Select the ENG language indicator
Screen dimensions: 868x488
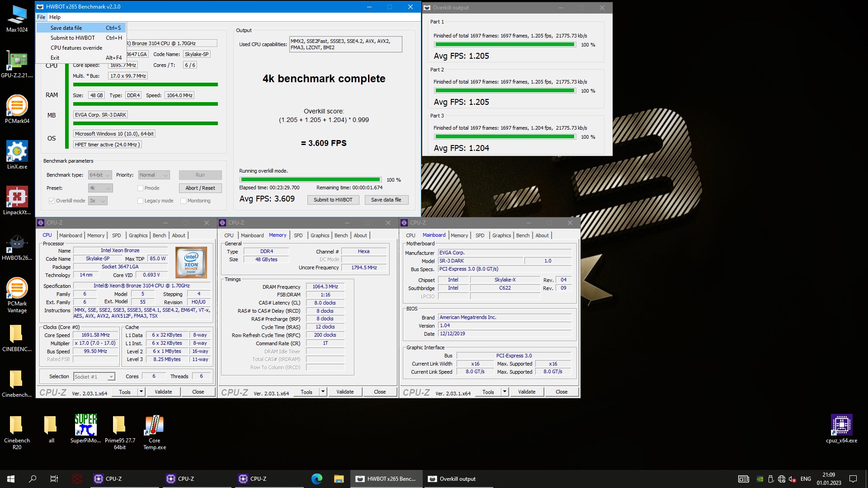pyautogui.click(x=806, y=479)
